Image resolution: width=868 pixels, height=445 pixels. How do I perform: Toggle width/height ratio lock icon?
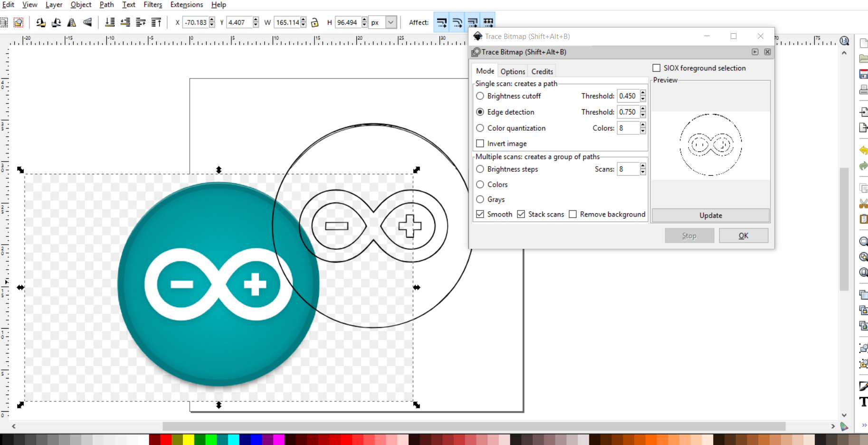click(x=315, y=22)
